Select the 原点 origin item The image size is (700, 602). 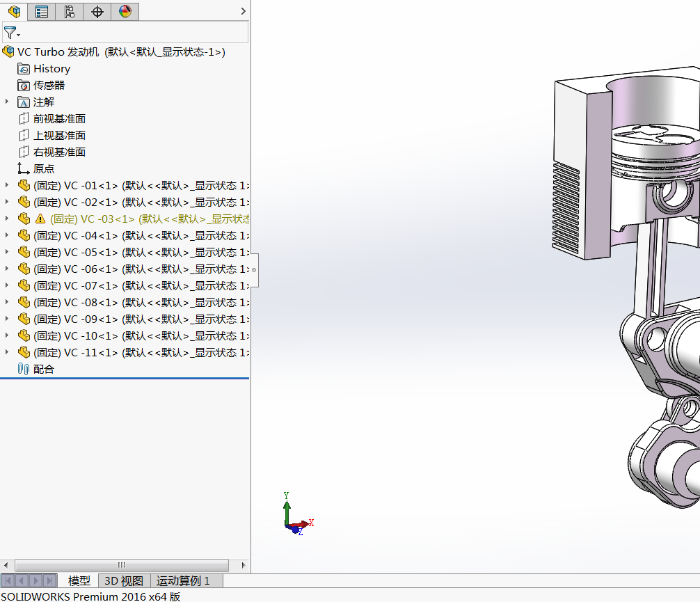click(x=44, y=169)
